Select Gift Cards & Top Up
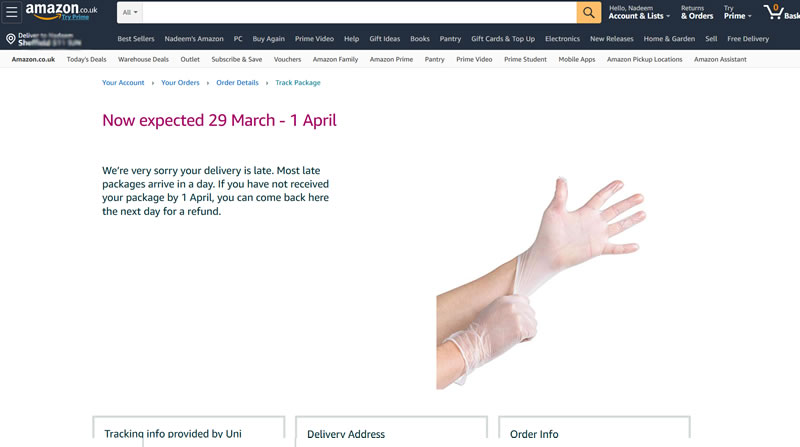This screenshot has height=447, width=800. [503, 39]
